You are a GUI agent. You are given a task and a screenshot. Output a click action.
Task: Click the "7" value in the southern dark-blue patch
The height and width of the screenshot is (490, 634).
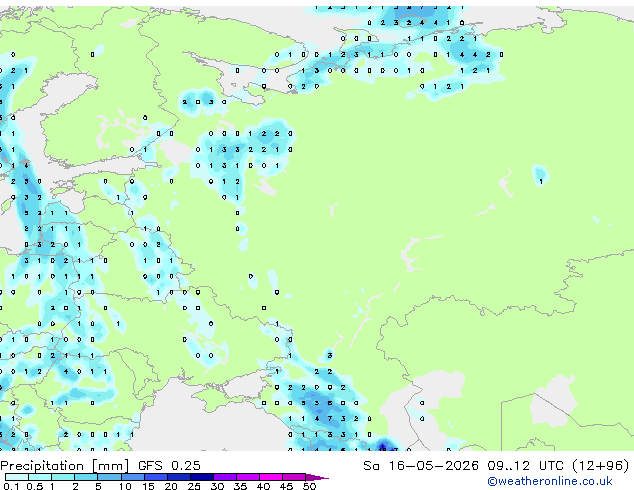tap(330, 418)
